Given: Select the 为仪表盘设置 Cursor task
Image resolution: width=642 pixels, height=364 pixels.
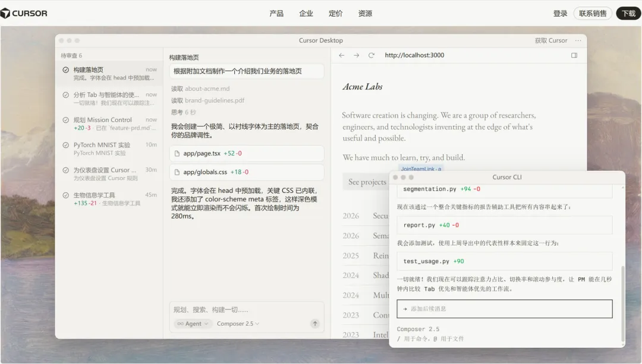Looking at the screenshot, I should click(x=109, y=174).
